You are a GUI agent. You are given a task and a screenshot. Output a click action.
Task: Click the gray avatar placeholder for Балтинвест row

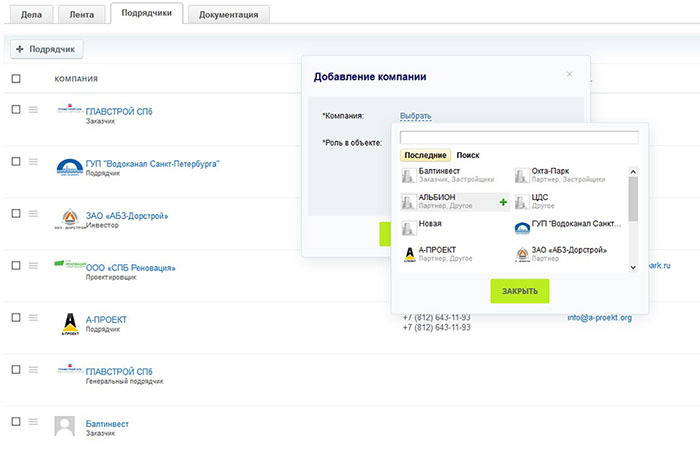click(64, 426)
